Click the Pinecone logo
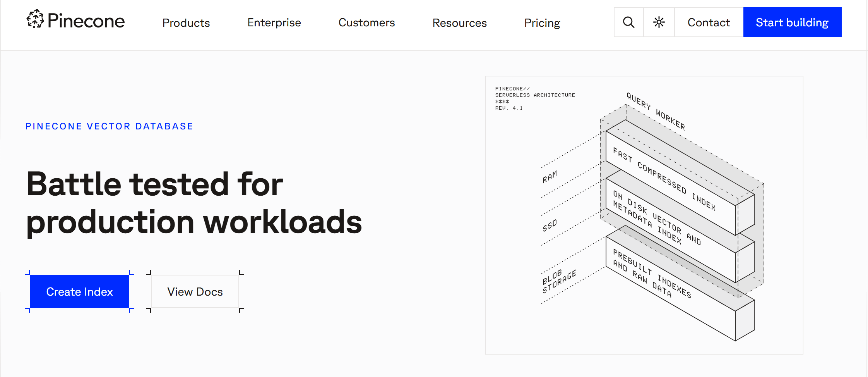The height and width of the screenshot is (377, 868). point(76,20)
